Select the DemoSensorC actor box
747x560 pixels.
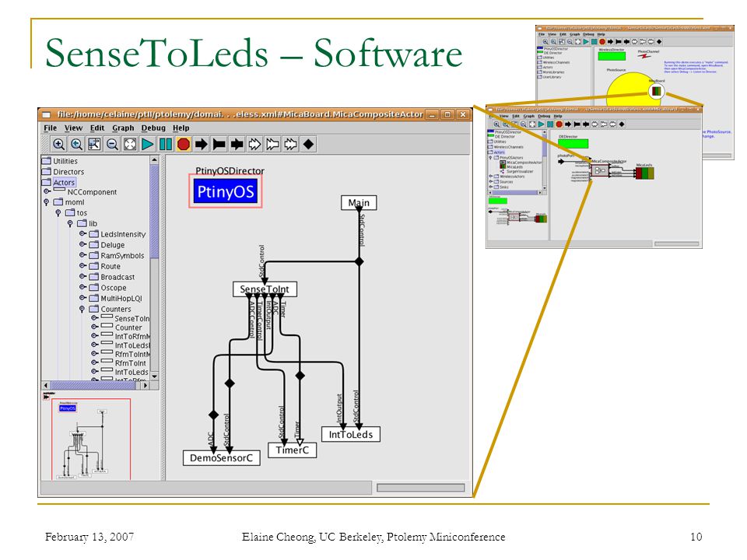point(222,458)
